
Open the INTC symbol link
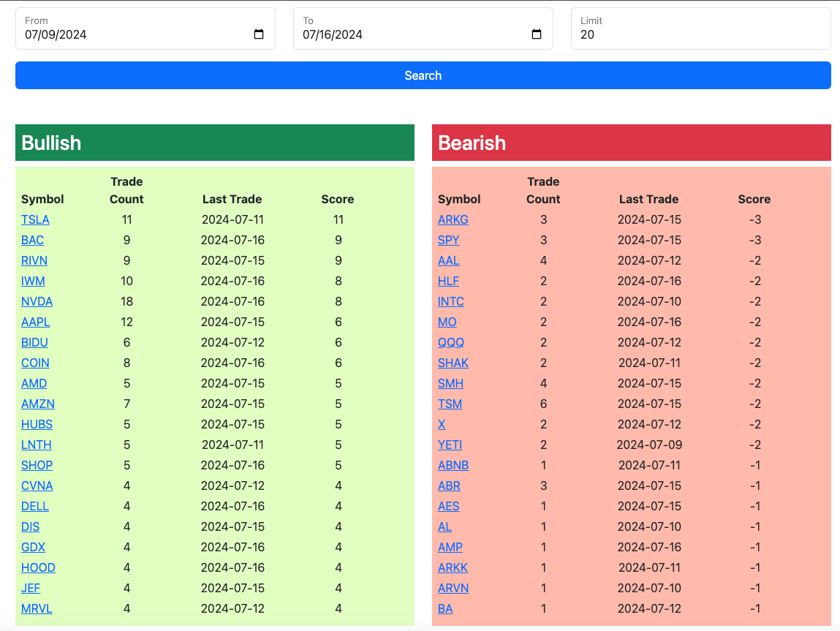451,301
